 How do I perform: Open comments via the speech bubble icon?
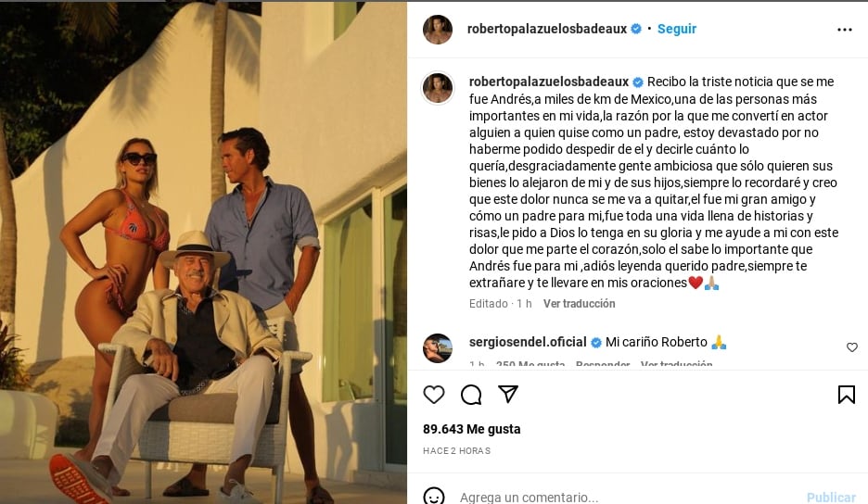pyautogui.click(x=471, y=395)
